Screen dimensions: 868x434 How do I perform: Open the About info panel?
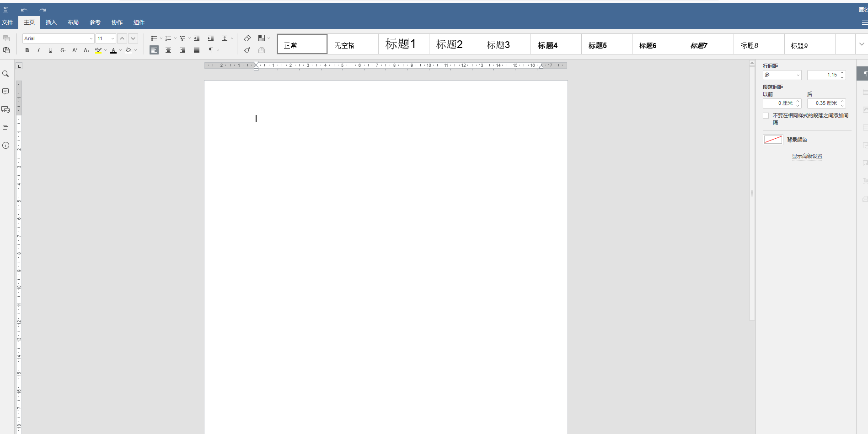pos(5,145)
